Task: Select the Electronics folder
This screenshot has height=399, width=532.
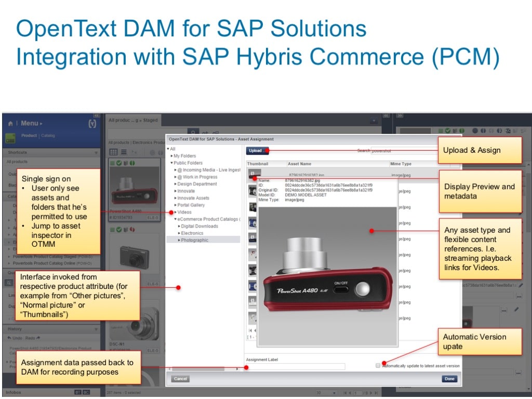Action: 192,233
